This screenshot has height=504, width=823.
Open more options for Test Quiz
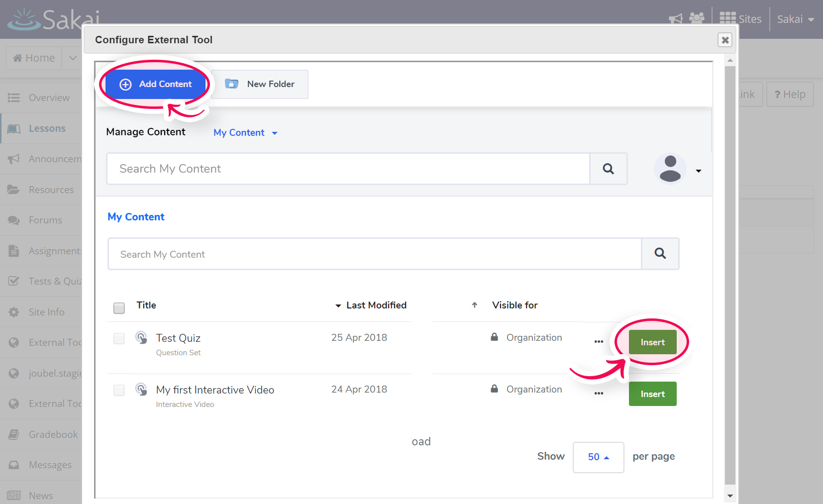(x=599, y=342)
